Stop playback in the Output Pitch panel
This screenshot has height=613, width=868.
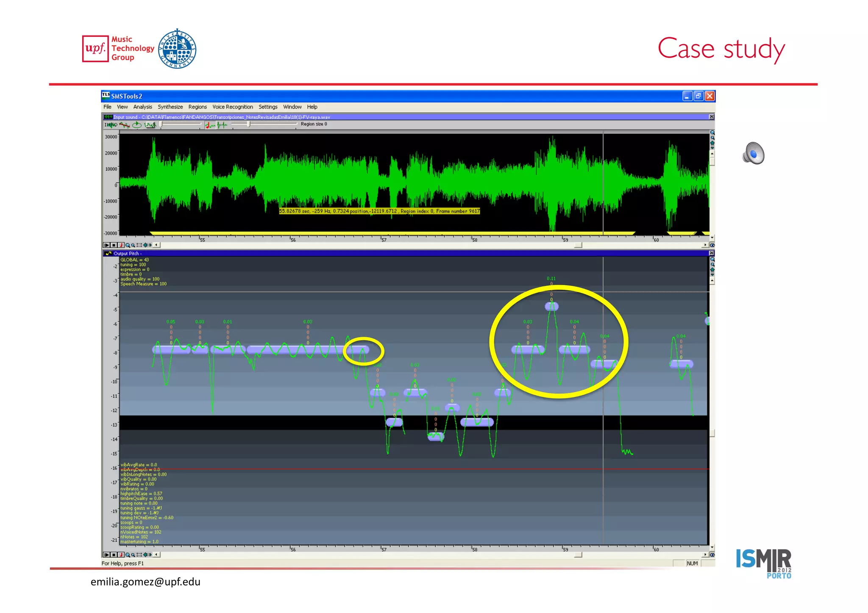click(x=114, y=555)
